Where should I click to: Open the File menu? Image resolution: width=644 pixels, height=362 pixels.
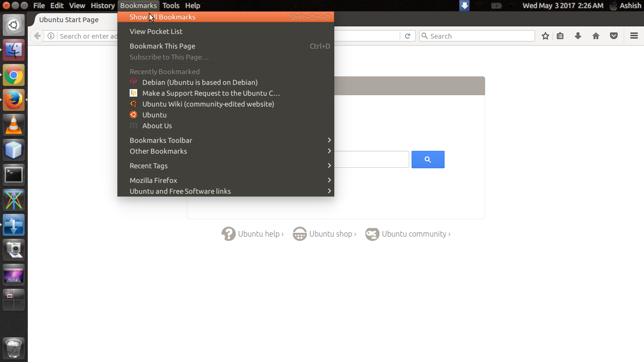coord(39,6)
